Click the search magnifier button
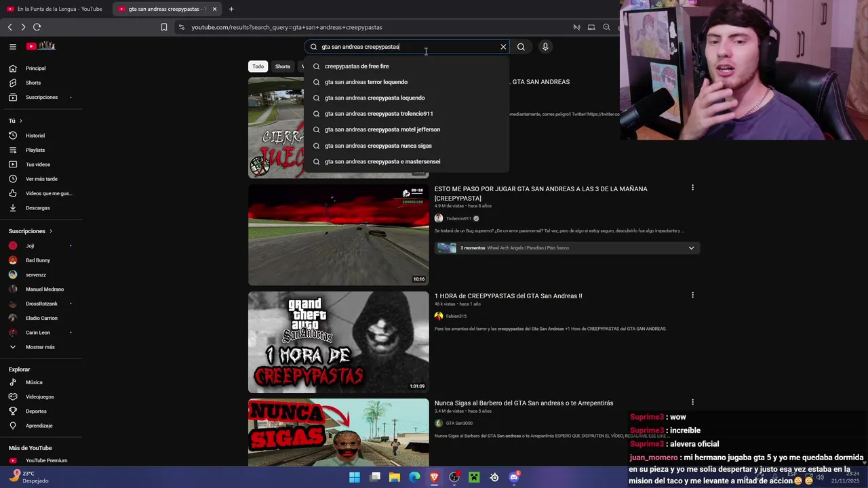868x488 pixels. click(x=521, y=47)
